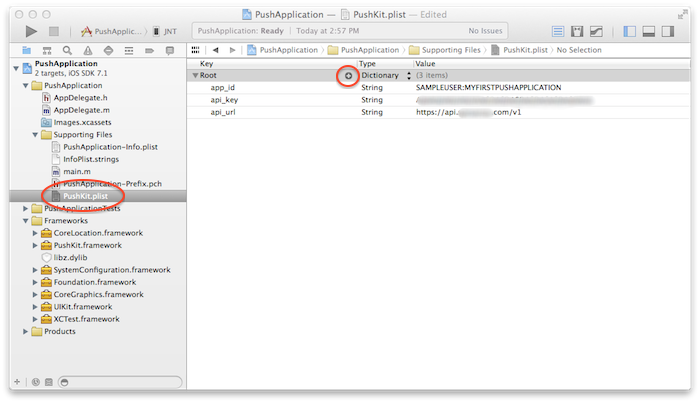Screen dimensions: 700x403
Task: Collapse the PushApplication project
Action: [16, 68]
